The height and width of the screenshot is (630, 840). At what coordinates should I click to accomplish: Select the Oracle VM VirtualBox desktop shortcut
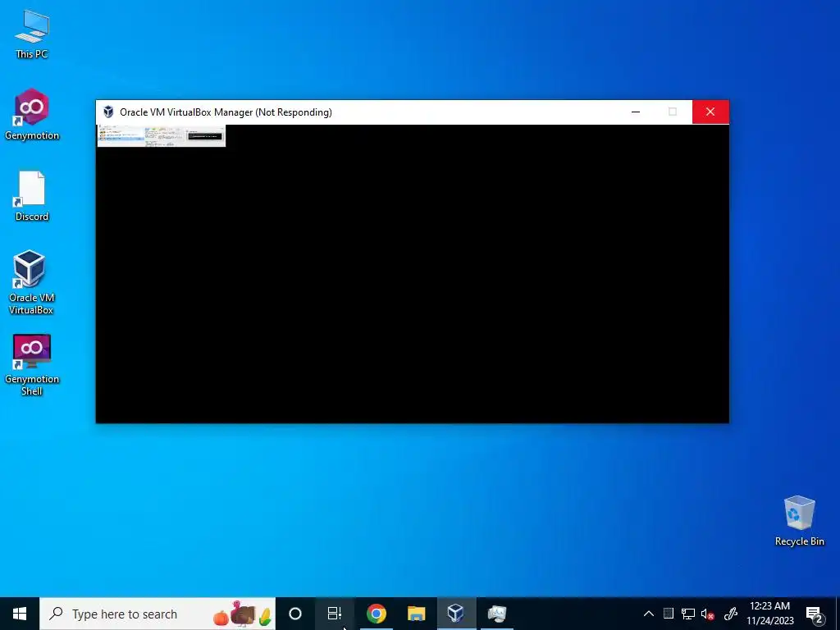pyautogui.click(x=31, y=282)
